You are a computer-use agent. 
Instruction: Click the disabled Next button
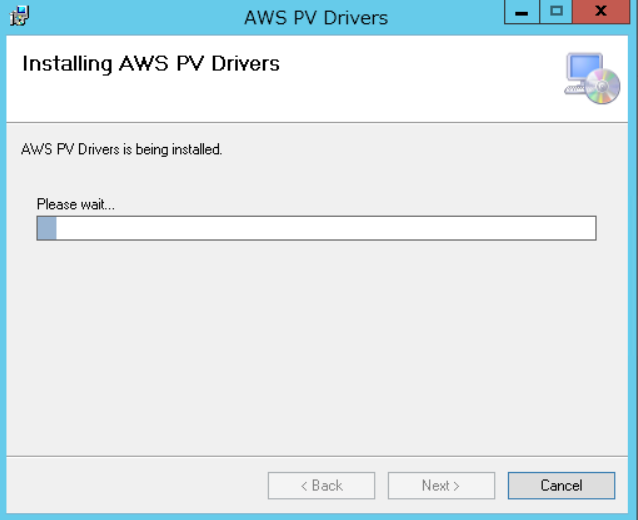coord(441,485)
